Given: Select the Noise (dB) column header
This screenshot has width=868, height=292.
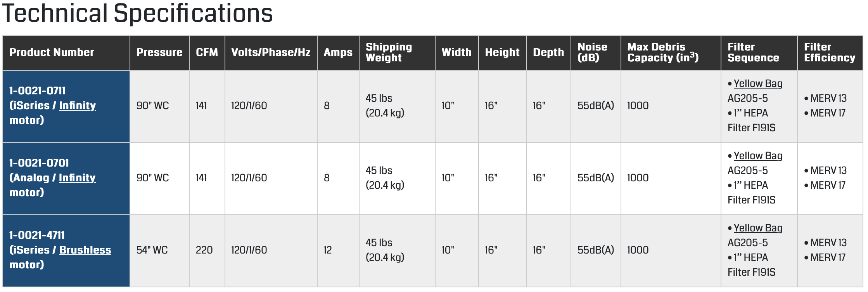Looking at the screenshot, I should coord(592,52).
